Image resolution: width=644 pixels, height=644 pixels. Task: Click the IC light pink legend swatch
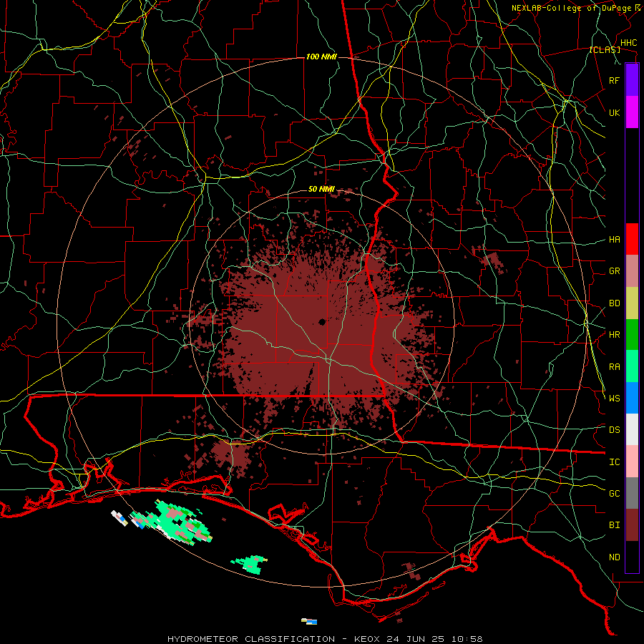(x=632, y=462)
